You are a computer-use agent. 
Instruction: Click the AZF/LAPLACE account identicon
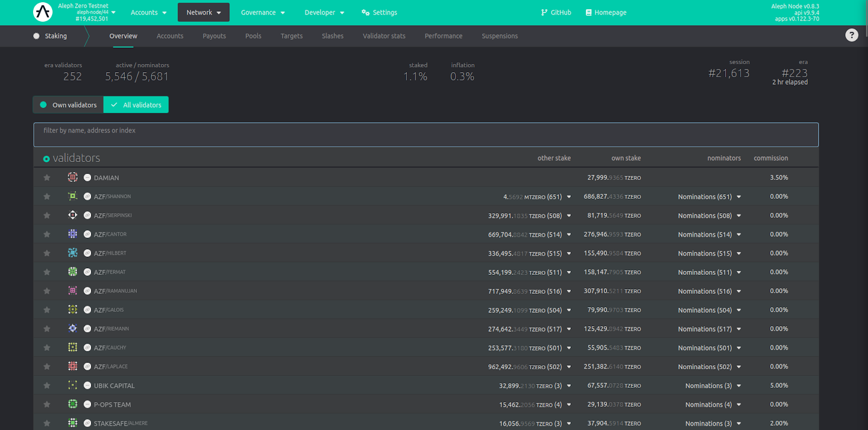(x=73, y=366)
